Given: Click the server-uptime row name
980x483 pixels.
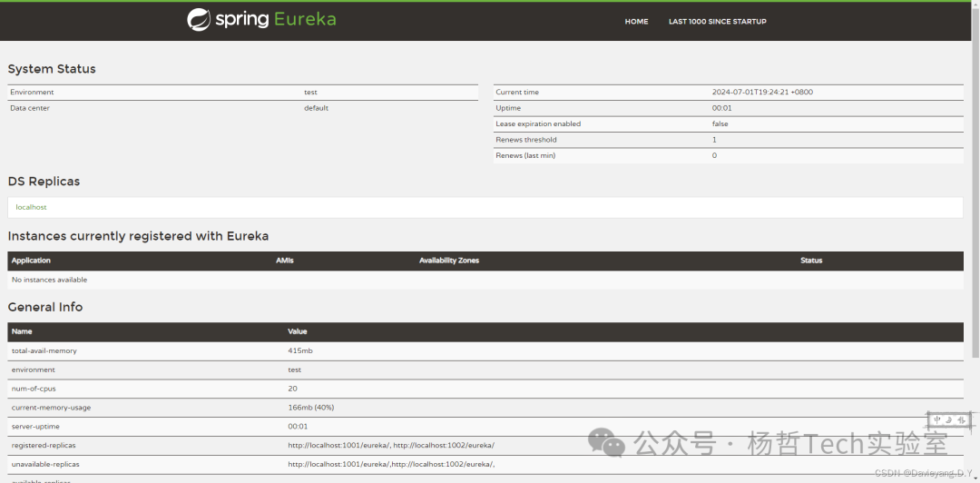Looking at the screenshot, I should pyautogui.click(x=35, y=426).
